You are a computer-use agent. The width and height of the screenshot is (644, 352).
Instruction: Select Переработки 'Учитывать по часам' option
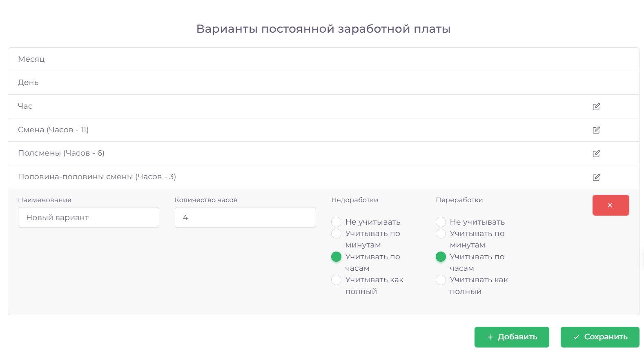(x=441, y=257)
